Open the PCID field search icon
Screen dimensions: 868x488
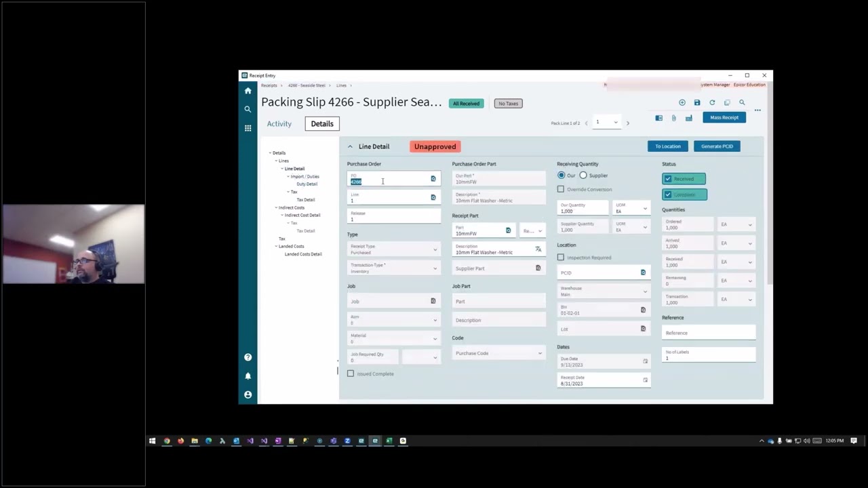point(643,272)
